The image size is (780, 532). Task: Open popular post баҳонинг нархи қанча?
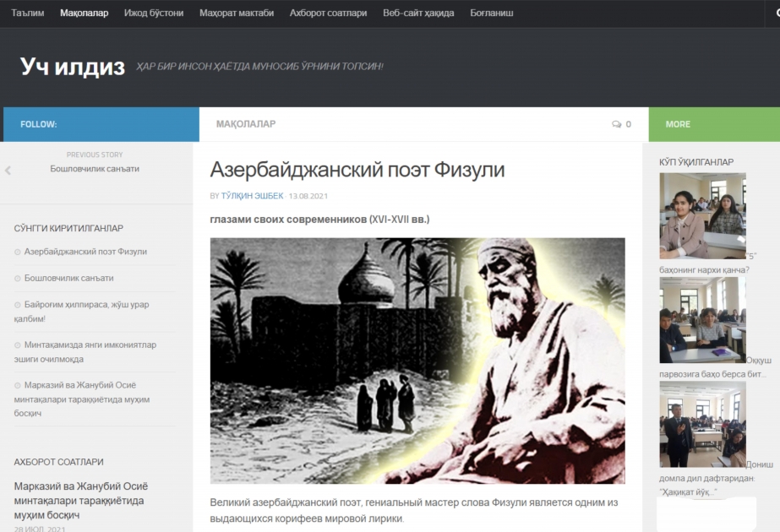[704, 270]
